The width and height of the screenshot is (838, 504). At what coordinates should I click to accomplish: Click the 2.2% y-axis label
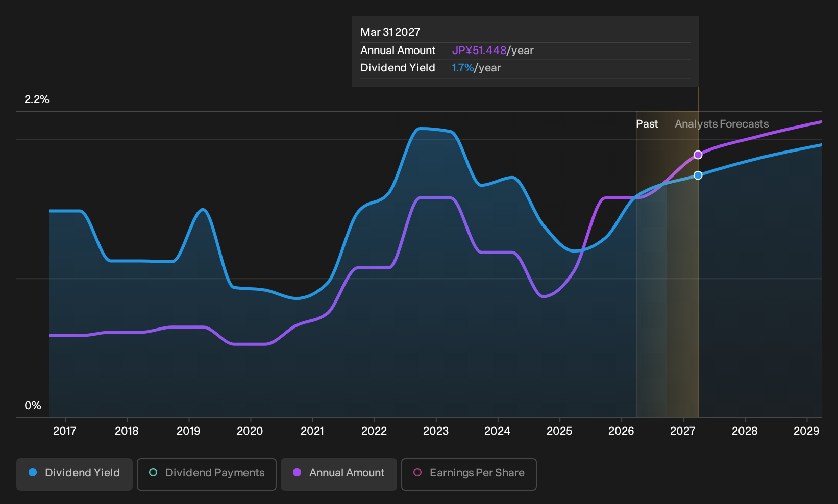[37, 99]
